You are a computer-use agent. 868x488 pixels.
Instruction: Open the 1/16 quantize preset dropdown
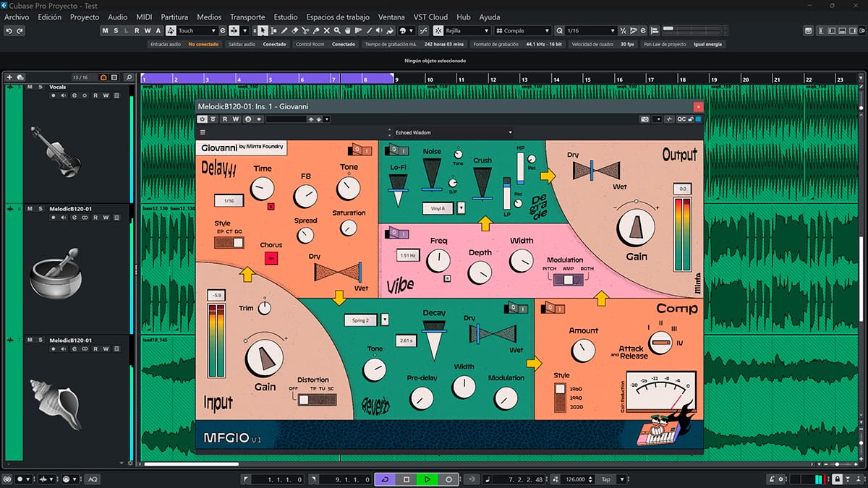tap(590, 31)
